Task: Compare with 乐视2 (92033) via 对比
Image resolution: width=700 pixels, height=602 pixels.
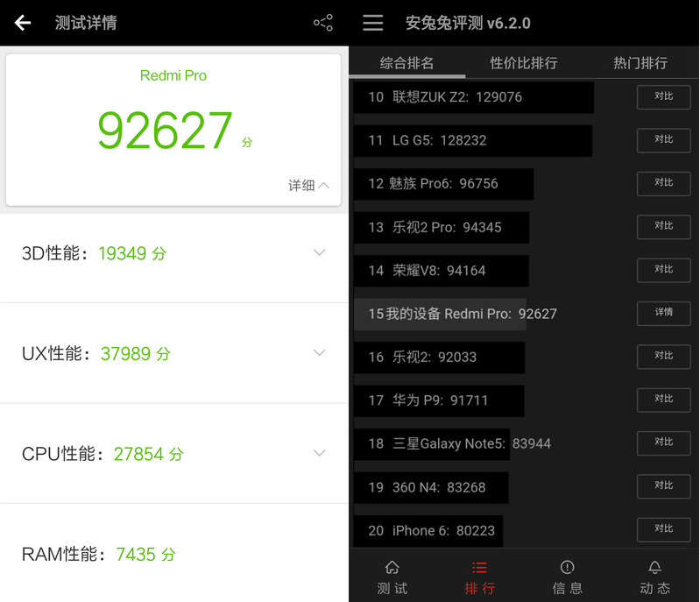Action: [664, 357]
